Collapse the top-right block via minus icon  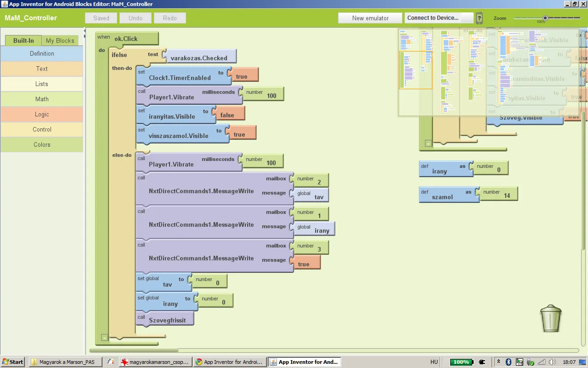coord(428,144)
